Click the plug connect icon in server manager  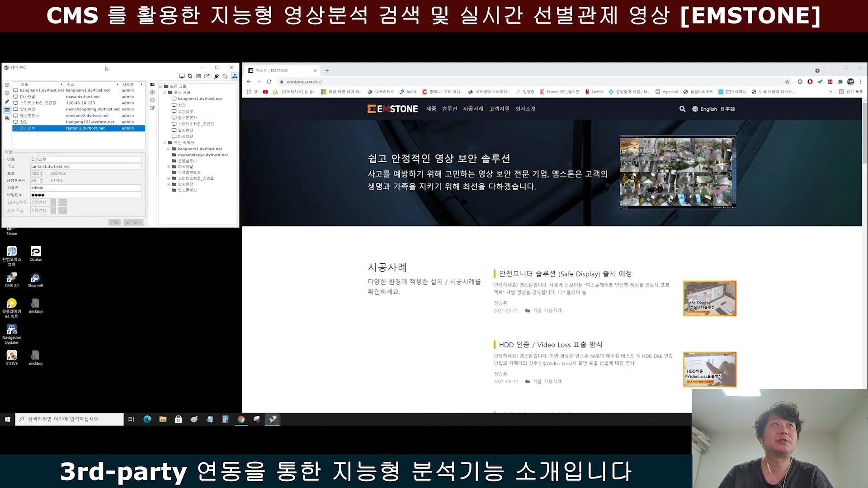[217, 76]
